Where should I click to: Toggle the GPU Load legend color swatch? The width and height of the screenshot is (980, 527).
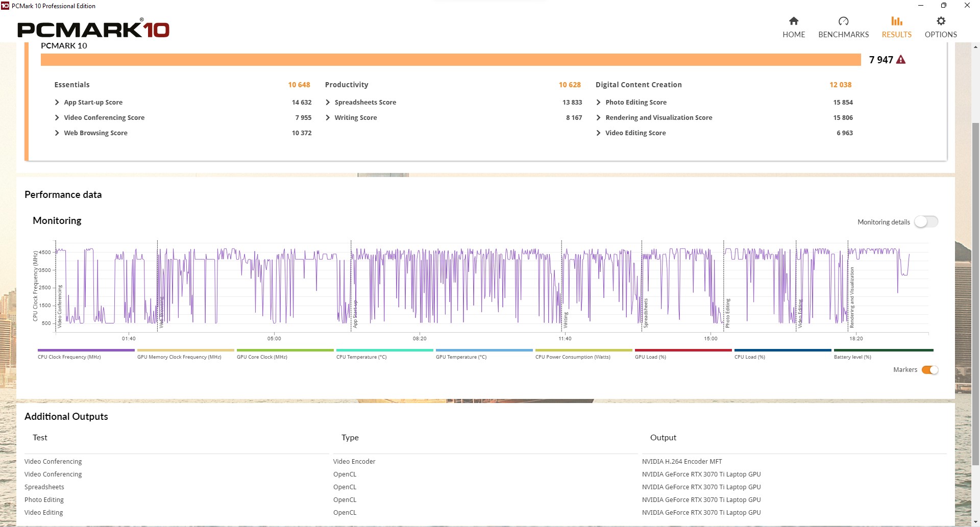point(683,350)
